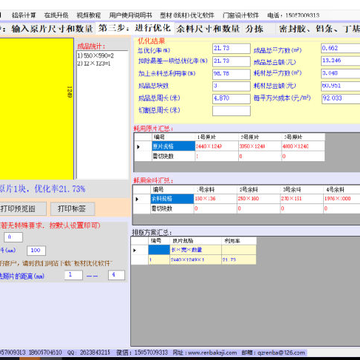360x360 pixels.
Task: Click the 长×宽×数量 cell in plan table
Action: pos(195,250)
